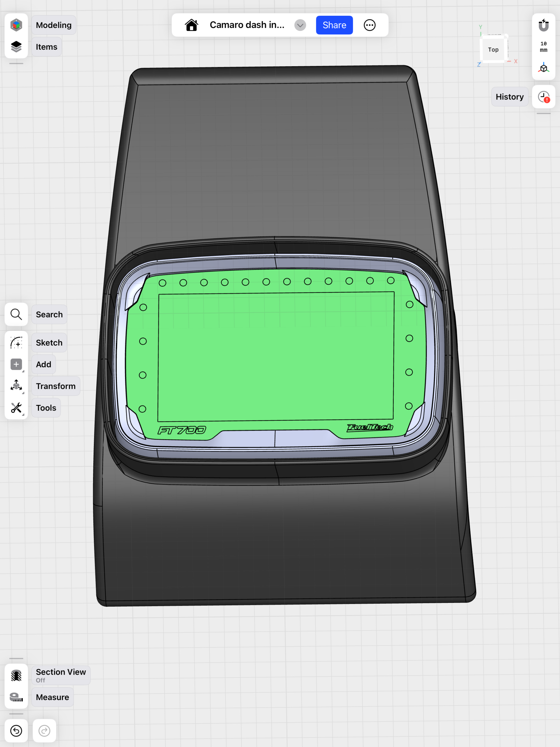Expand the document title dropdown chevron
The width and height of the screenshot is (560, 747).
pos(300,25)
